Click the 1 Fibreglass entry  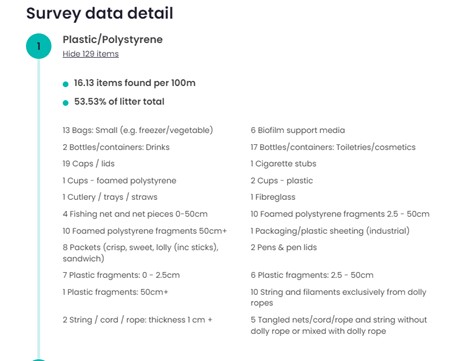tap(273, 197)
